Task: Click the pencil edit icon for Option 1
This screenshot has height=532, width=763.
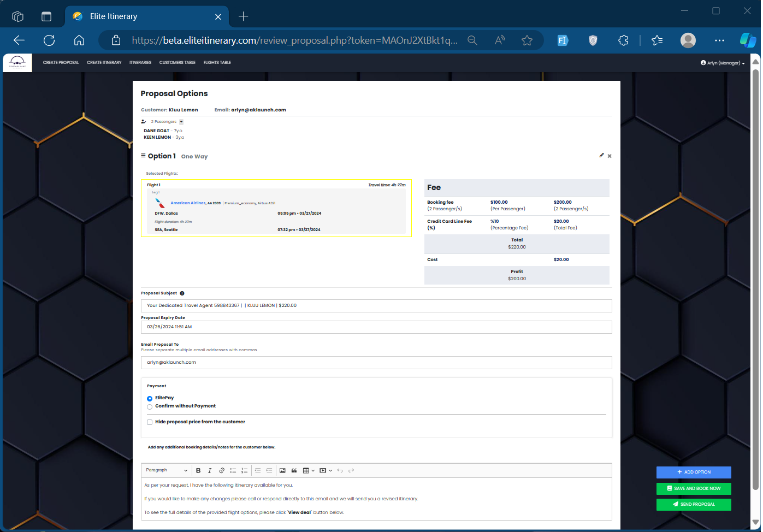Action: point(601,156)
